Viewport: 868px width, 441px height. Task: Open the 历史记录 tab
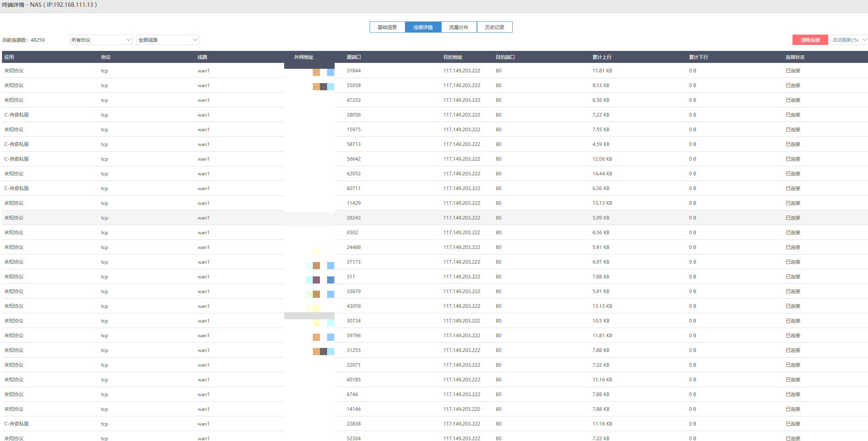(494, 27)
